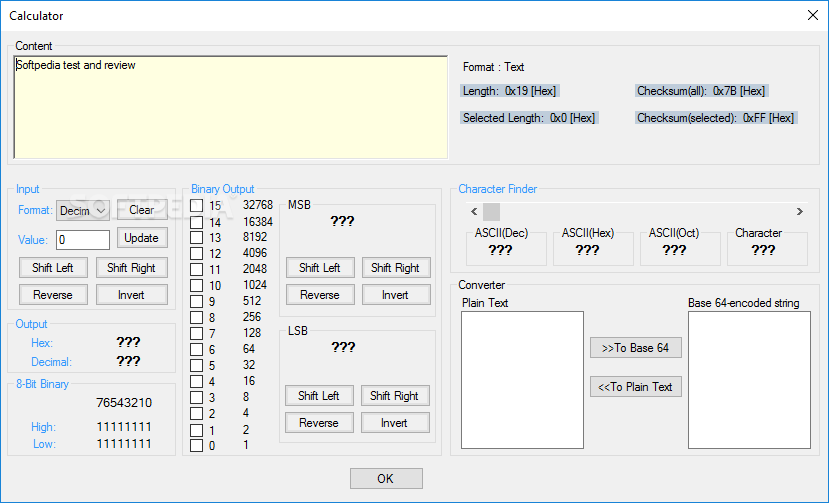This screenshot has width=829, height=503.
Task: Tick bit 3 checkbox (8)
Action: point(196,397)
